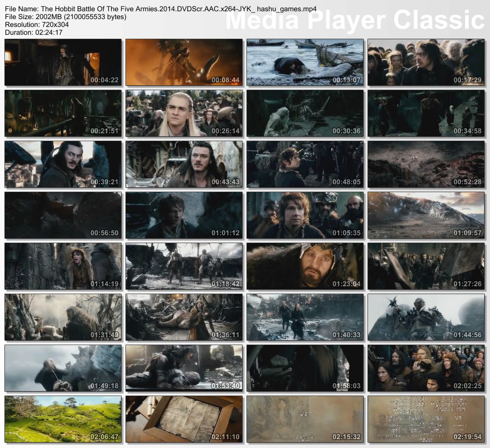Open the fiery frame at 00:08:44
The height and width of the screenshot is (448, 490).
pos(184,62)
